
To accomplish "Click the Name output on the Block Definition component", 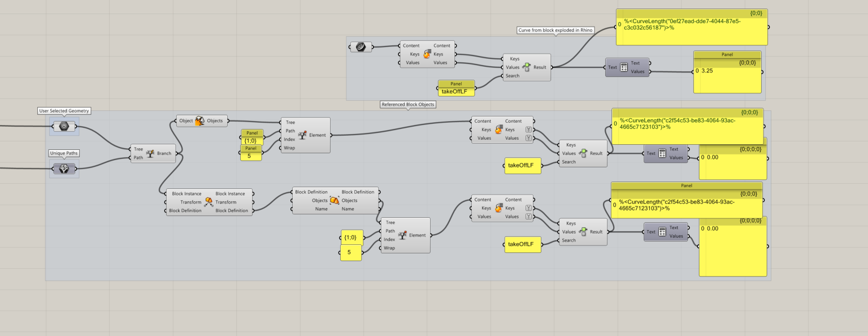I will (348, 209).
